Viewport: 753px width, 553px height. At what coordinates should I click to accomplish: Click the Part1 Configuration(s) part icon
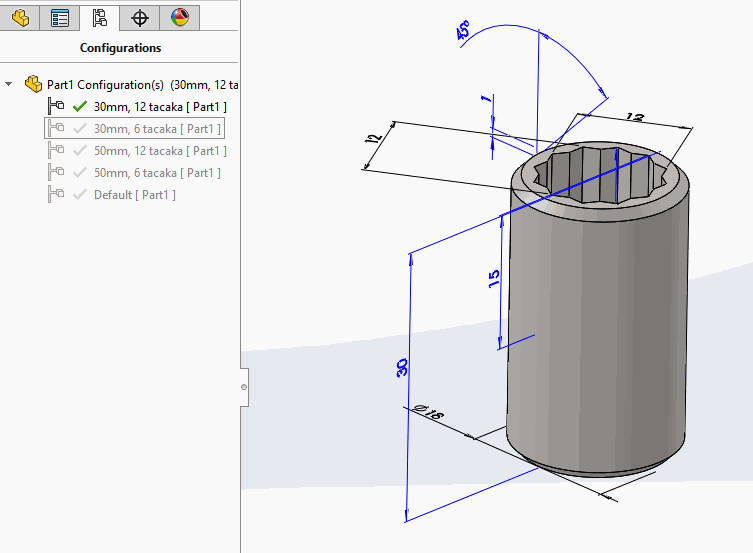pyautogui.click(x=33, y=85)
